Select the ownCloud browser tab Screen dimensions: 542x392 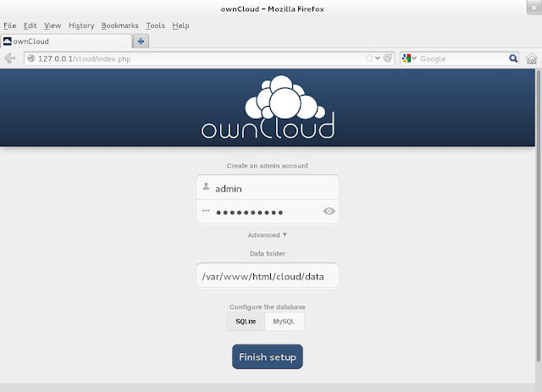point(66,41)
